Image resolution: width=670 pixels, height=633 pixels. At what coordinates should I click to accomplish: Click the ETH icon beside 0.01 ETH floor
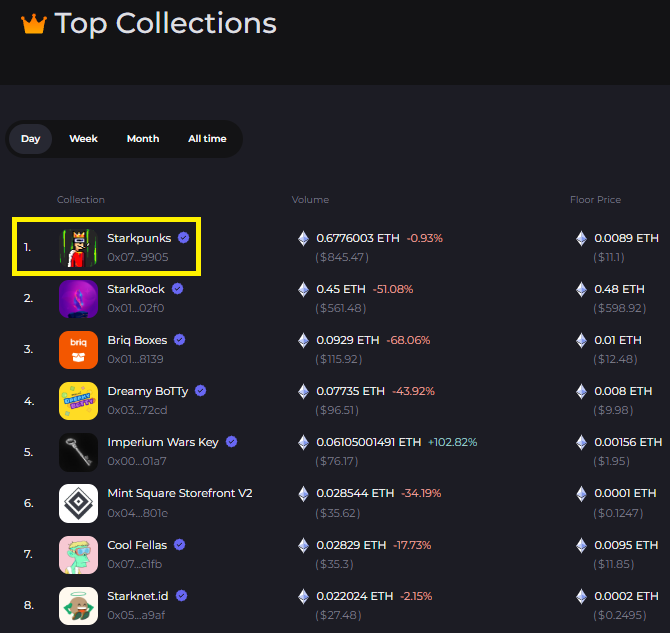click(582, 341)
